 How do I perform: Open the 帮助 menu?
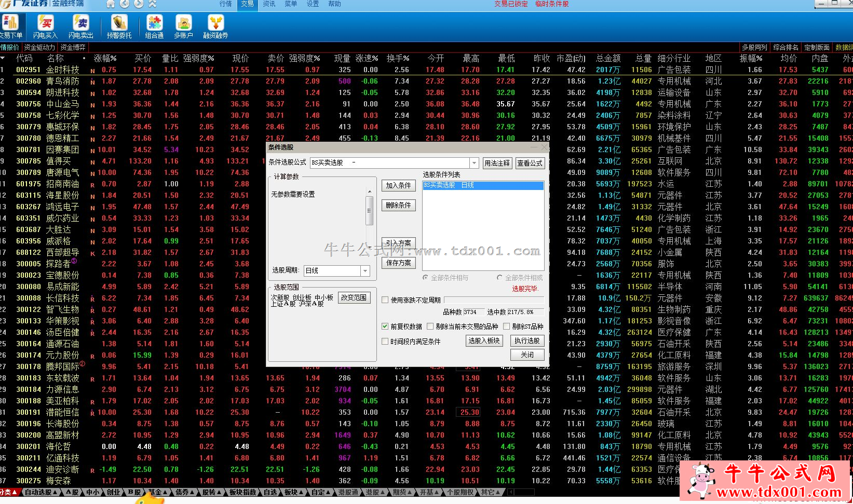click(x=334, y=4)
